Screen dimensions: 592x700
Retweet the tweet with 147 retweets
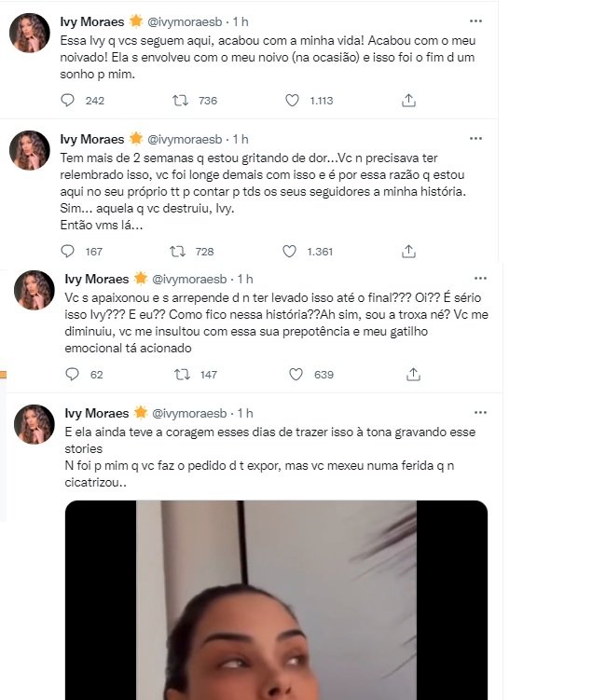182,375
